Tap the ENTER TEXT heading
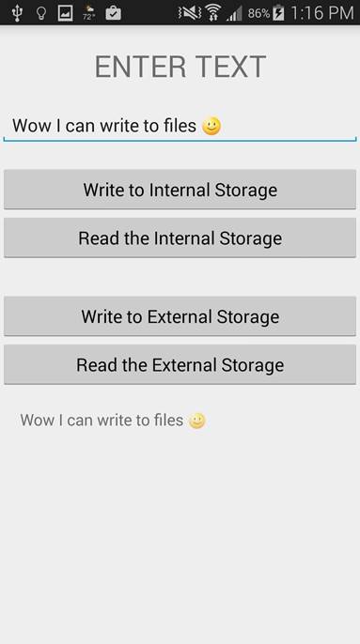360x644 pixels. point(180,67)
